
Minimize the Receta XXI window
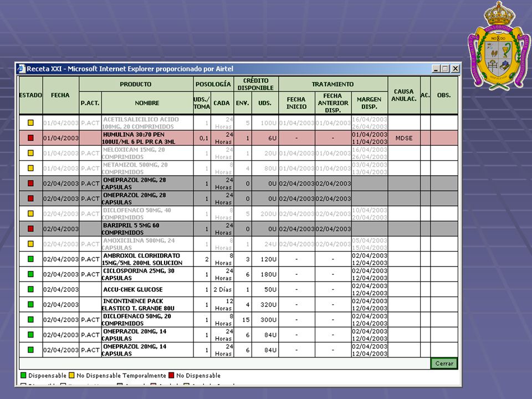(436, 69)
